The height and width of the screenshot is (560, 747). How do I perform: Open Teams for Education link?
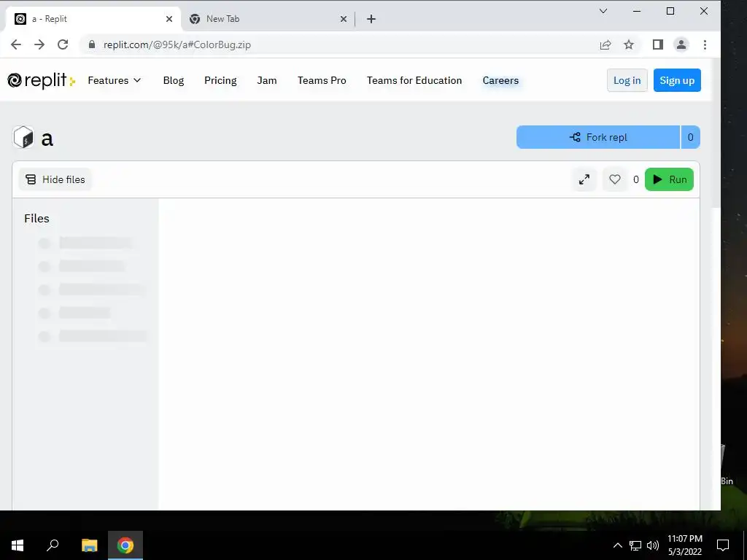tap(414, 80)
